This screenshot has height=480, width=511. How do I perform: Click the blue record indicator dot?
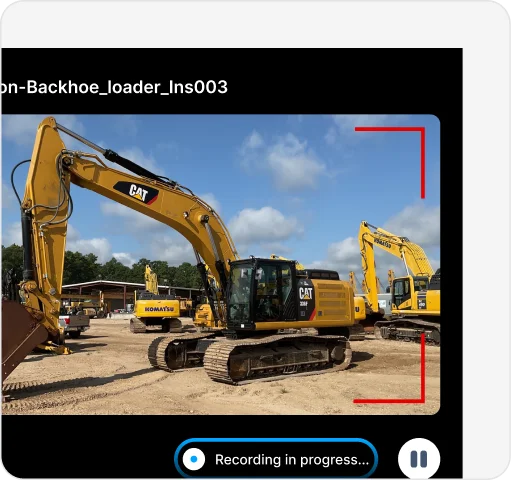tap(194, 459)
